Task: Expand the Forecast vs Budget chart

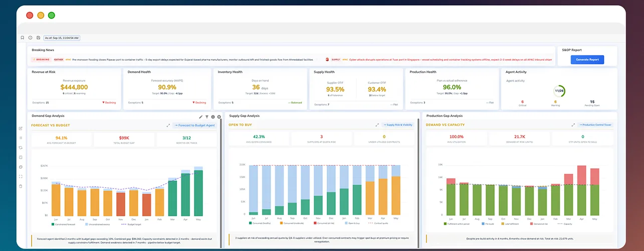Action: 168,125
